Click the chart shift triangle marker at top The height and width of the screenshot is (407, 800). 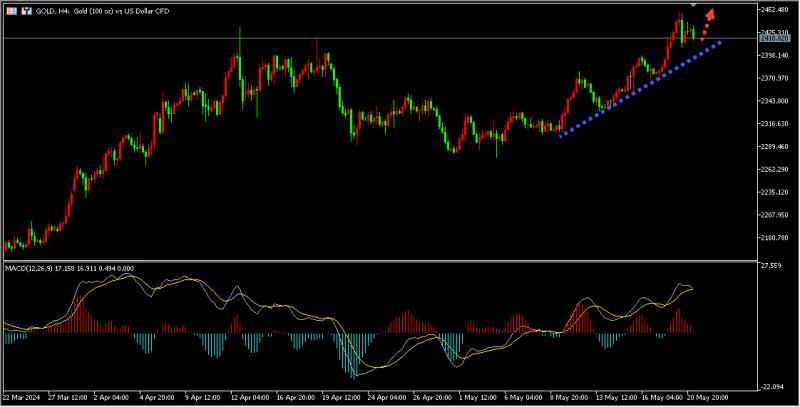click(x=693, y=5)
